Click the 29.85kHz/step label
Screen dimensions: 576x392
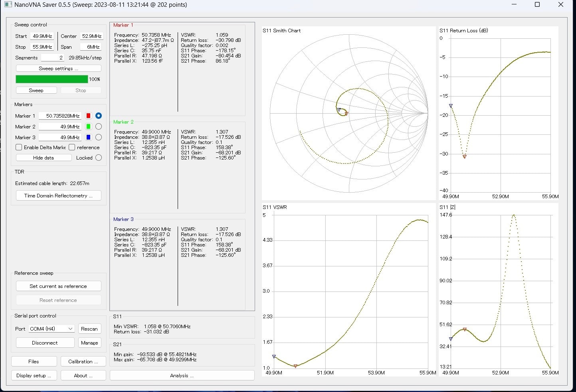(x=85, y=58)
